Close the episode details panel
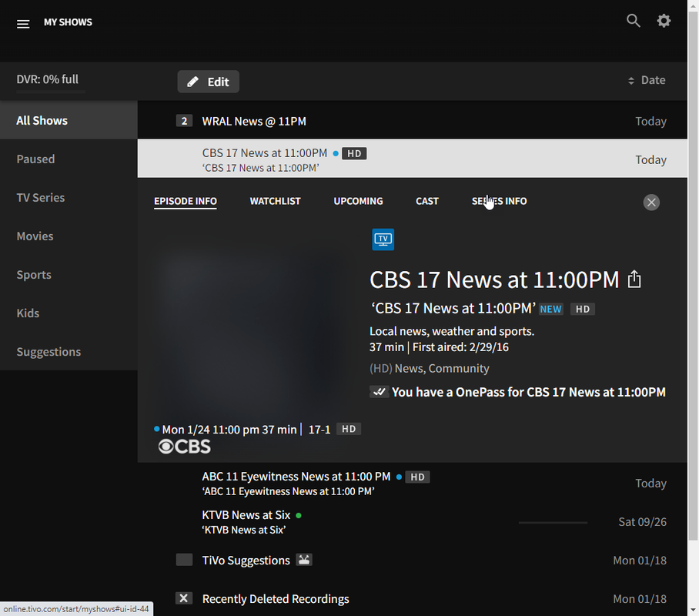This screenshot has width=699, height=616. pos(651,203)
